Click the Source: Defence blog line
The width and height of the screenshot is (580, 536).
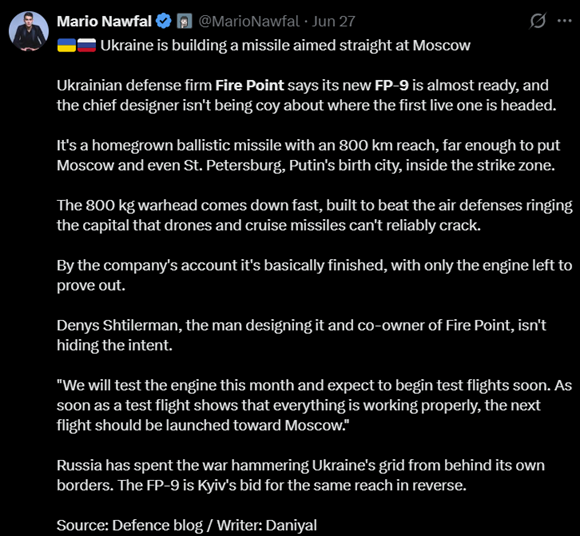pyautogui.click(x=187, y=525)
